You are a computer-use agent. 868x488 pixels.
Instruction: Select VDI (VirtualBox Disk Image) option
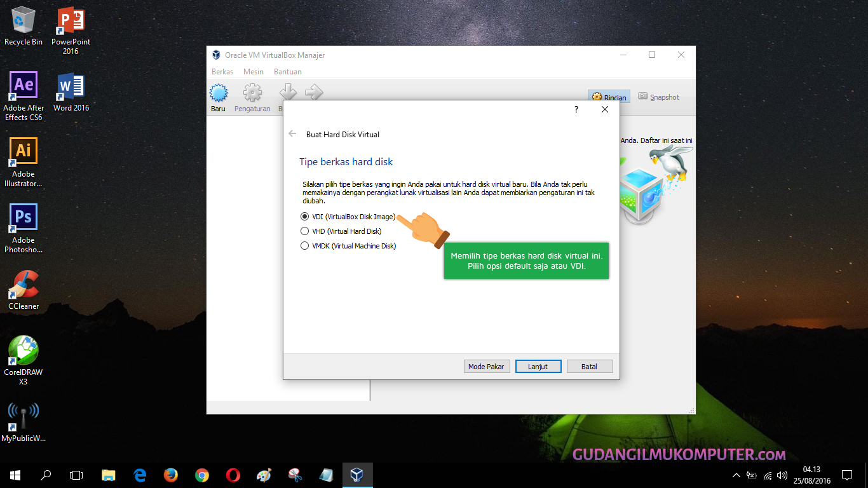[348, 217]
